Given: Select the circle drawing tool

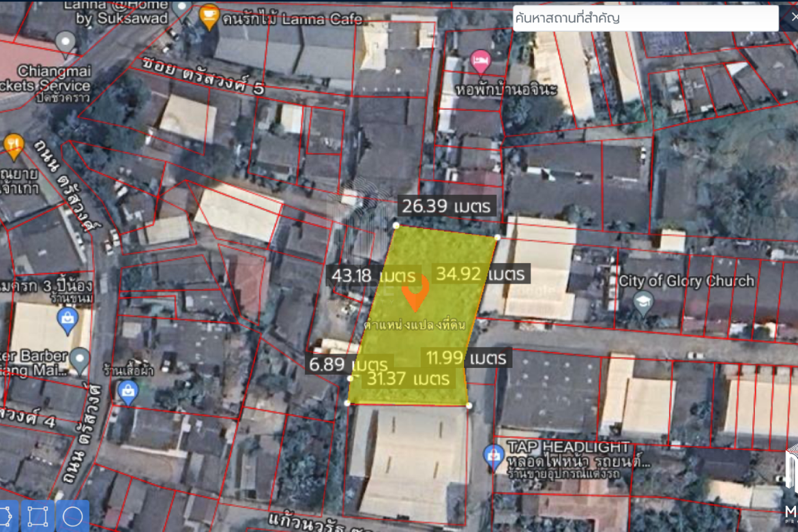Looking at the screenshot, I should [73, 516].
